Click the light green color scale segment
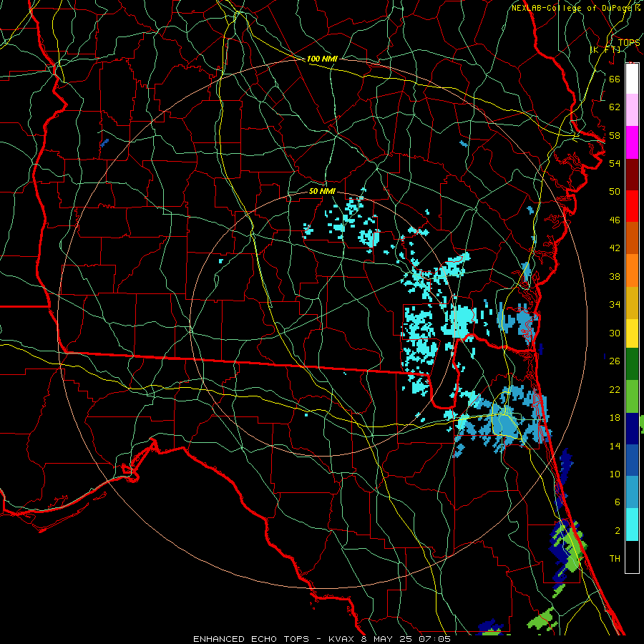644x644 pixels. coord(632,396)
